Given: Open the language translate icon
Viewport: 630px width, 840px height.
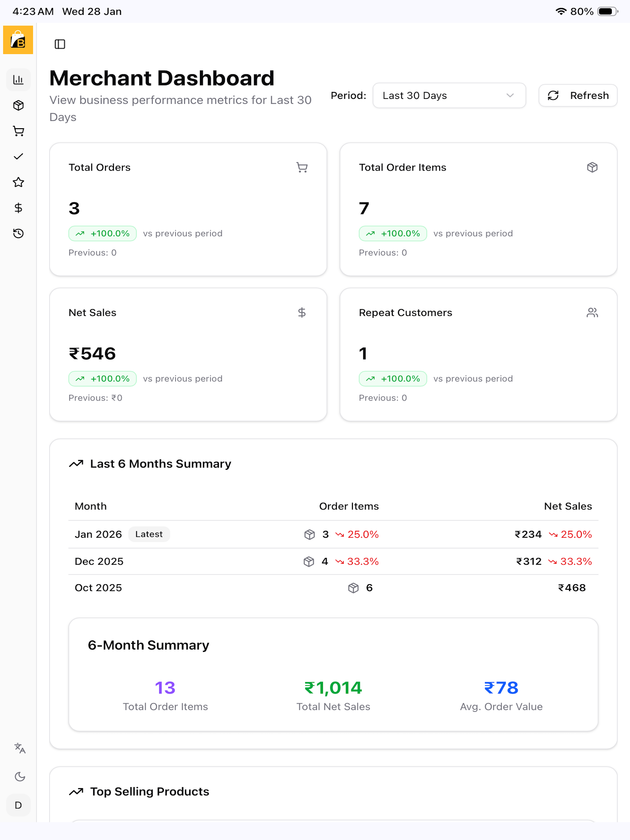Looking at the screenshot, I should (20, 748).
